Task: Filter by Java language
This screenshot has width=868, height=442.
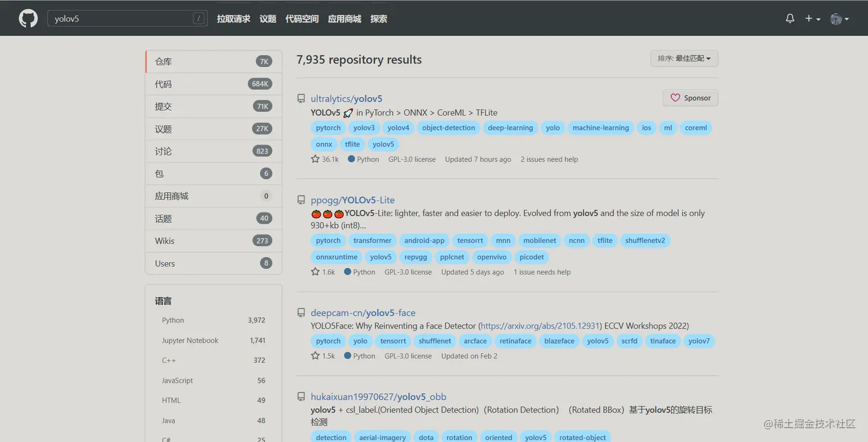Action: pos(214,421)
